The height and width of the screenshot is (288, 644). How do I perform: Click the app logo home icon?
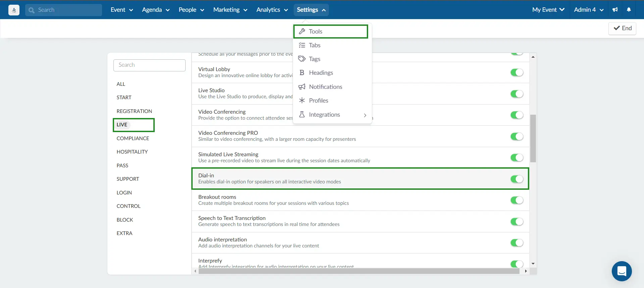pyautogui.click(x=14, y=10)
